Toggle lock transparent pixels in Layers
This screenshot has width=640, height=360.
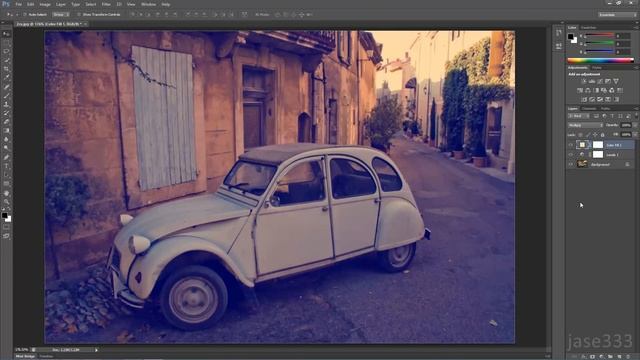coord(580,135)
